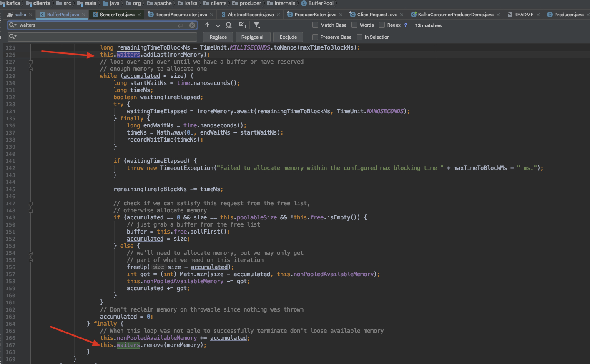
Task: Enable the Regex checkbox
Action: (x=382, y=25)
